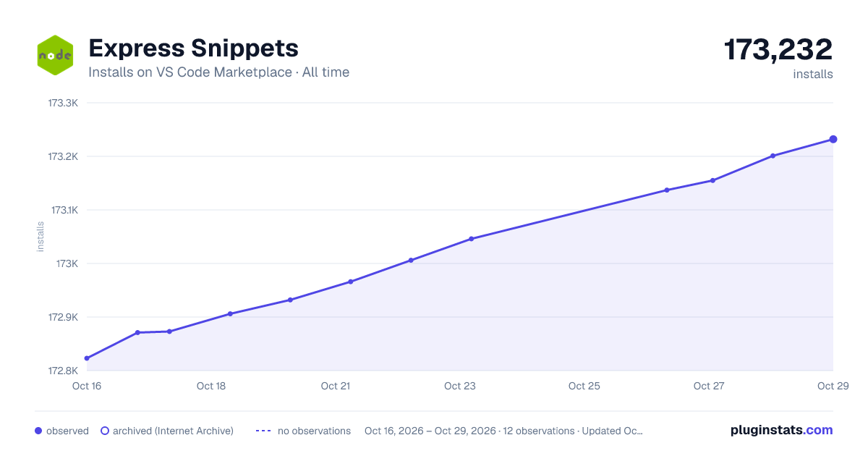Click the first data point at Oct 16
868x456 pixels.
[87, 358]
